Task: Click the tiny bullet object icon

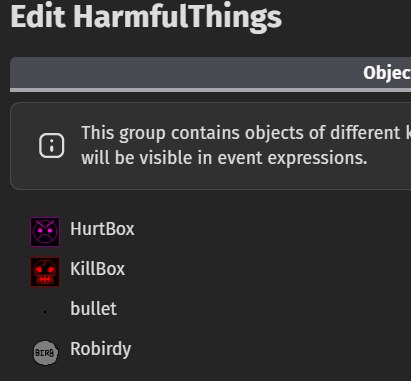Action: [x=45, y=312]
